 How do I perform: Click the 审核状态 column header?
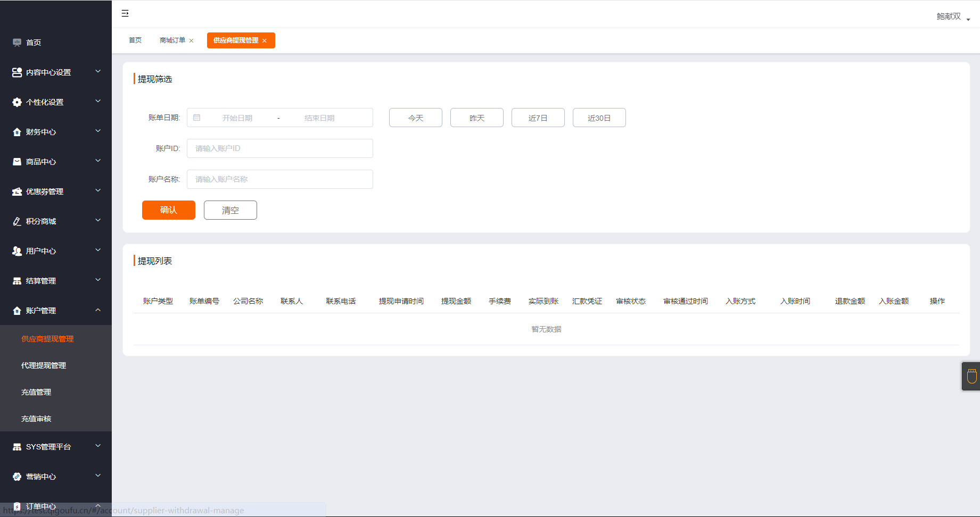click(631, 301)
